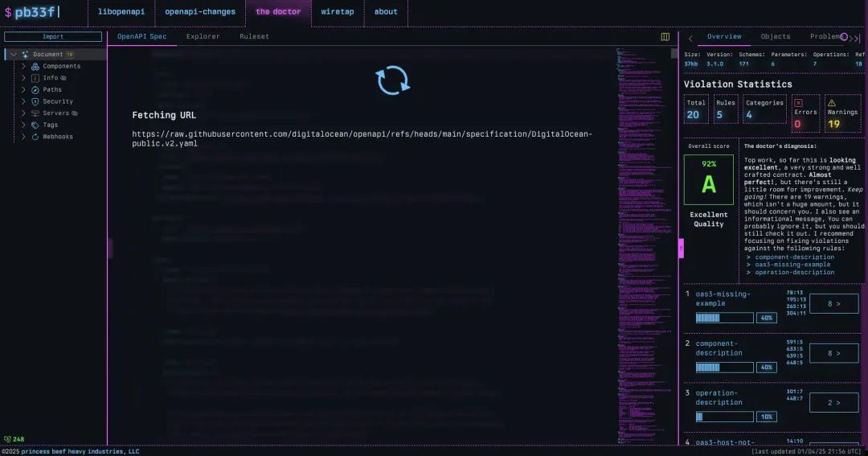Click the Components tree icon
This screenshot has width=868, height=456.
pos(35,67)
